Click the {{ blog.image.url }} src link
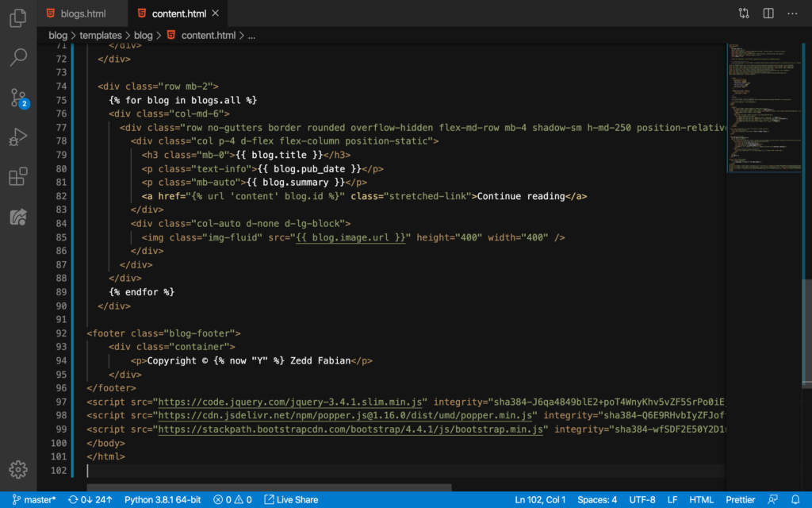 (x=350, y=237)
